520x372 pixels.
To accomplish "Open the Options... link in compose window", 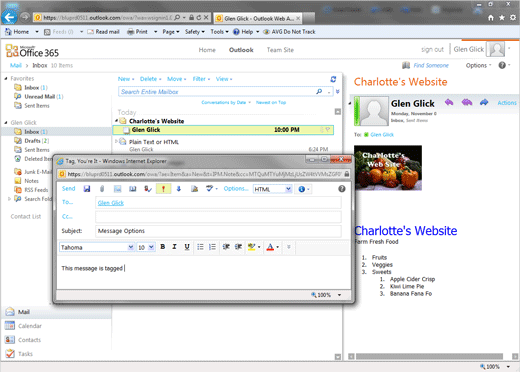I will point(236,189).
